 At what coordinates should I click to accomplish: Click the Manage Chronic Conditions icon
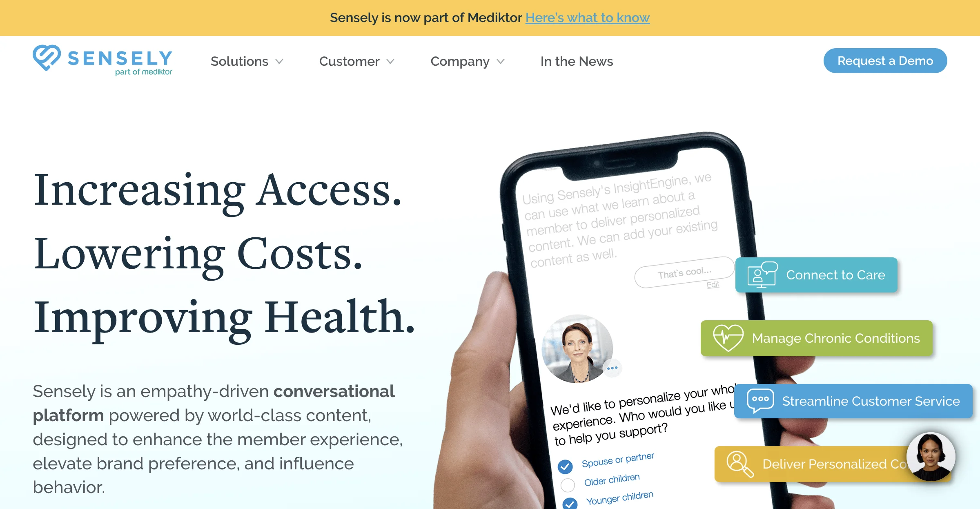[727, 338]
